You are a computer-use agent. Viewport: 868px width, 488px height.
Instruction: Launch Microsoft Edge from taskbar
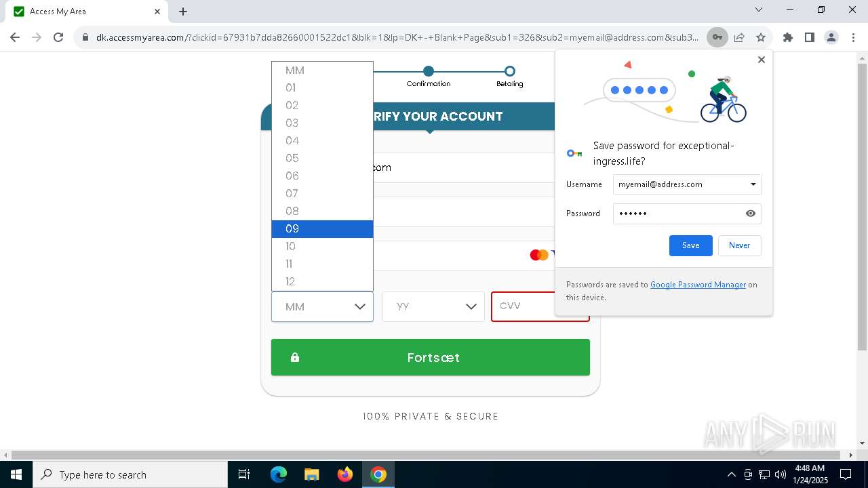[x=279, y=474]
